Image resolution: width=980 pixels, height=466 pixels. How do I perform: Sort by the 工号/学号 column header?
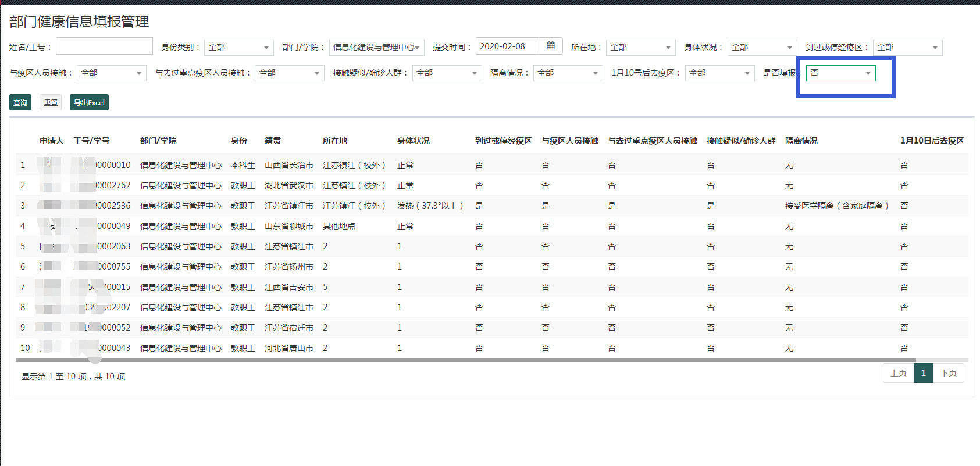[x=91, y=141]
